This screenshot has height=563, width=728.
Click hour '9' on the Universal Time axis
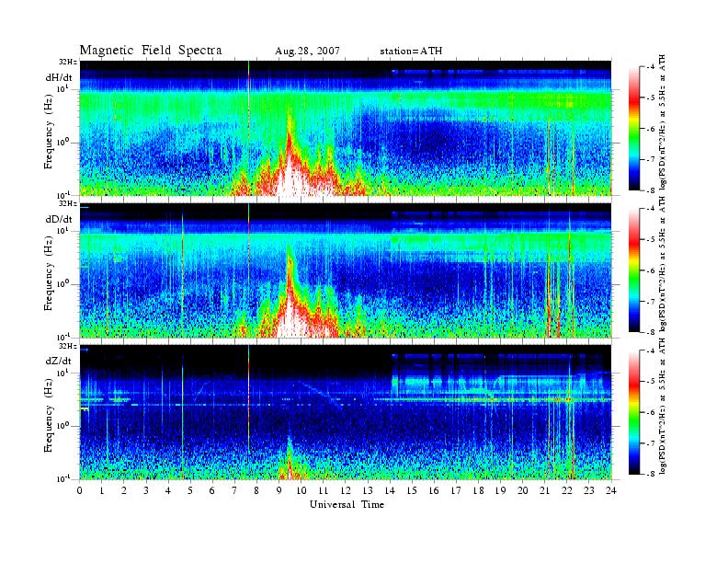tap(279, 490)
